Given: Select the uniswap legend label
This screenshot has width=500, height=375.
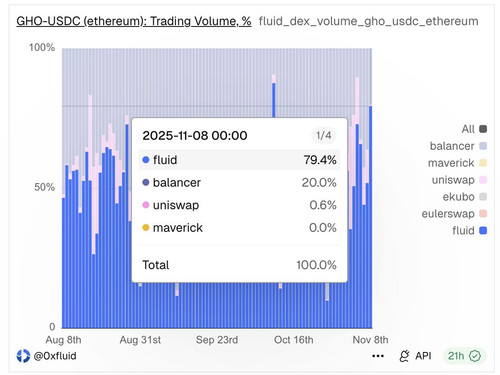Looking at the screenshot, I should tap(453, 180).
